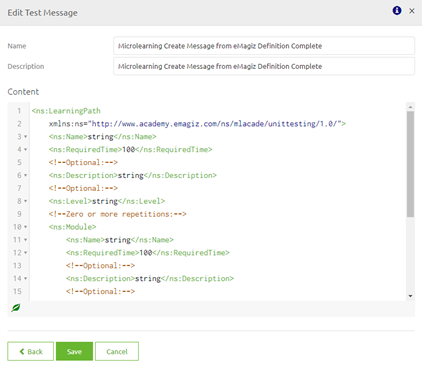Collapse the fold arrow on line 3

click(26, 137)
